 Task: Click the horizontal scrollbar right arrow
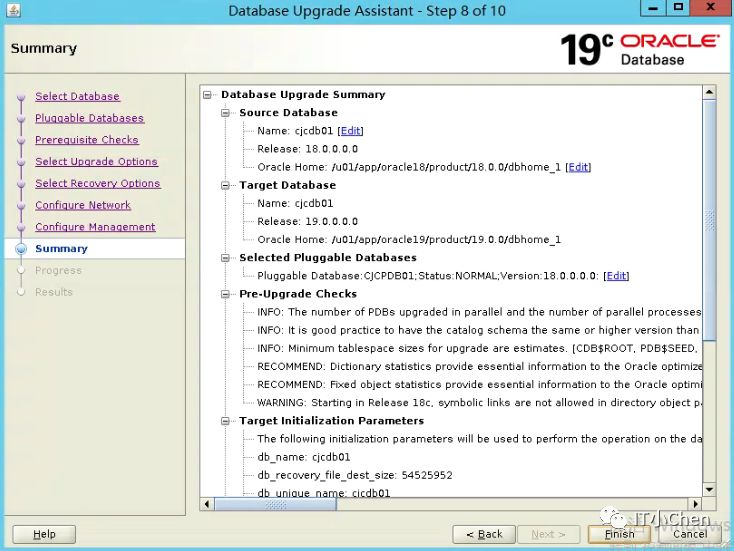pos(696,504)
